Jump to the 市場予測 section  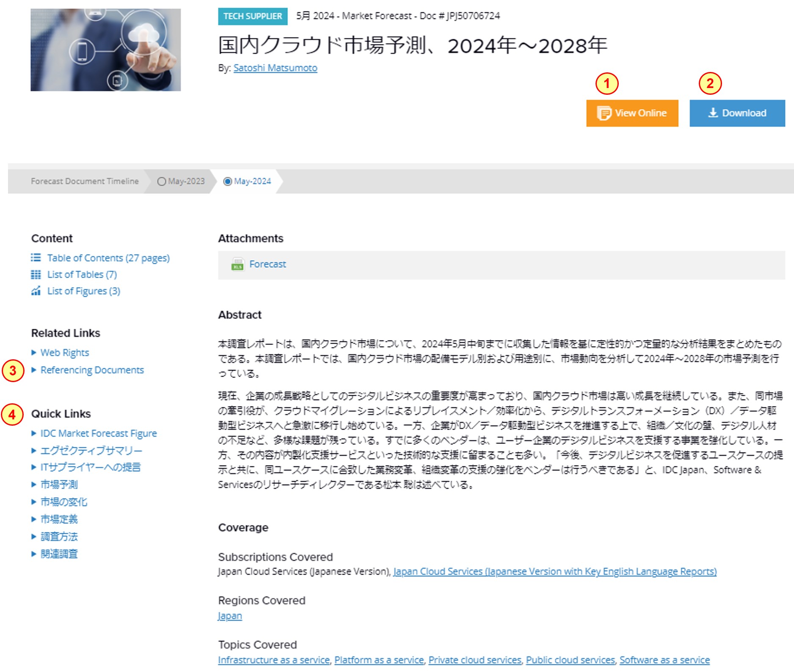click(59, 485)
